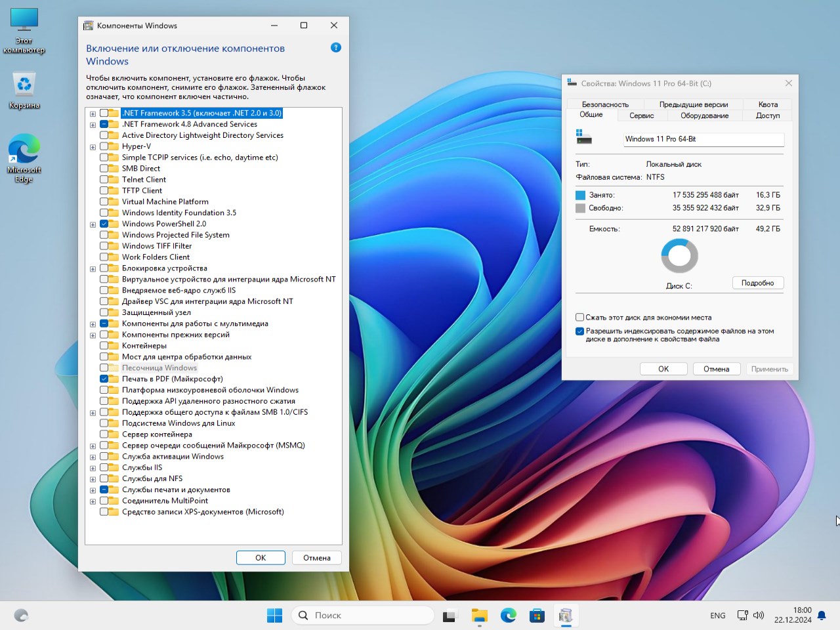
Task: Open the help icon in Компоненты Windows
Action: 336,47
